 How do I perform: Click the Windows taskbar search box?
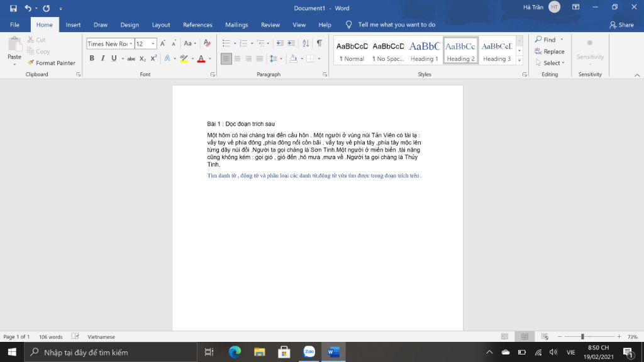(111, 352)
